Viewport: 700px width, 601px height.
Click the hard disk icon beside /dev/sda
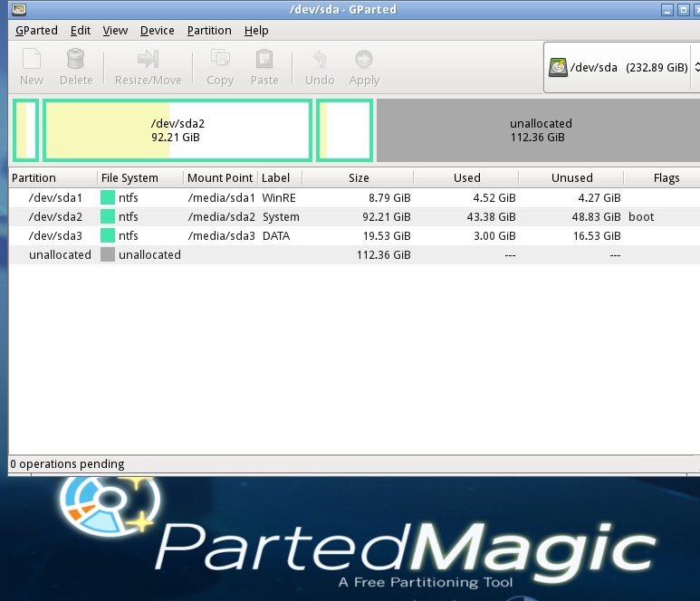pos(558,67)
